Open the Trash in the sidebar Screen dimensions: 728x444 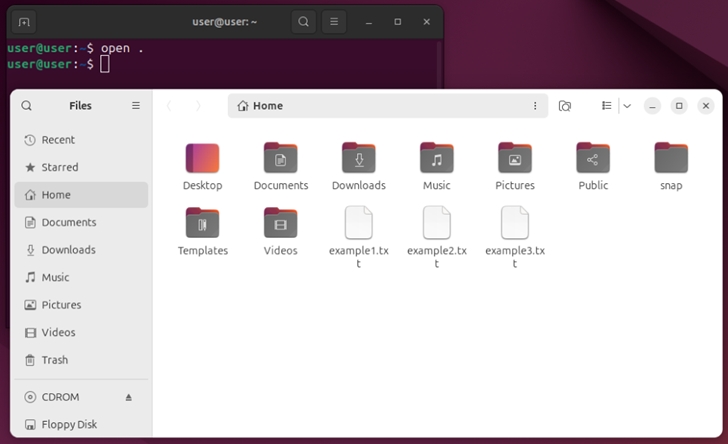click(x=55, y=360)
